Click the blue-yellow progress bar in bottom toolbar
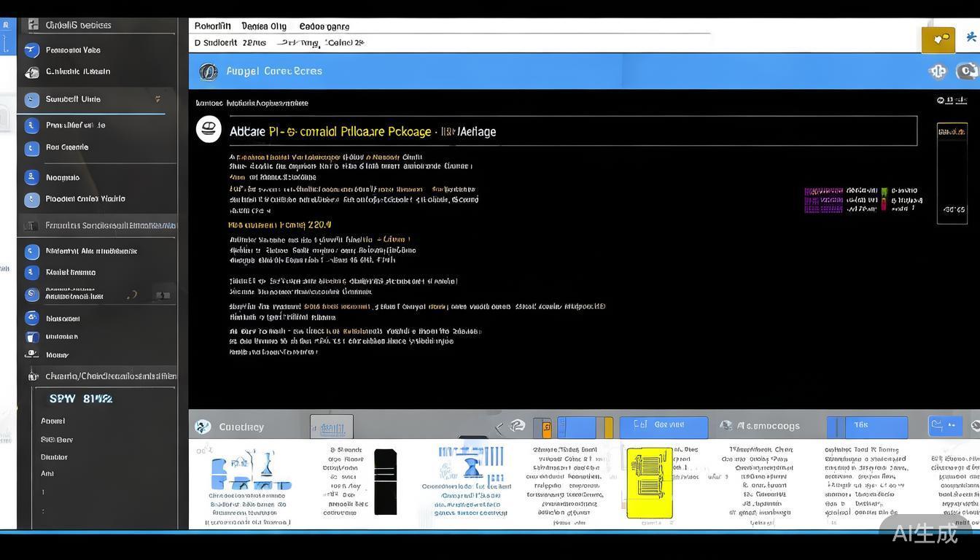 (585, 427)
